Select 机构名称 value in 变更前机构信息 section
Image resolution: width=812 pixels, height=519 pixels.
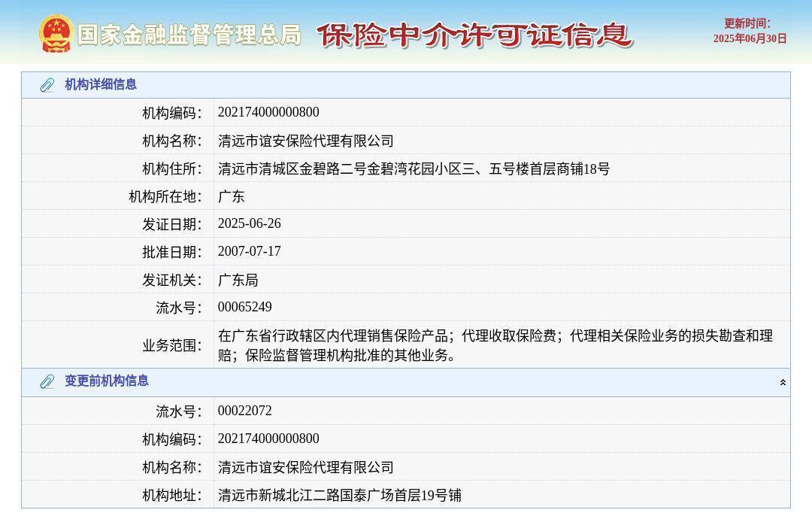(x=305, y=466)
